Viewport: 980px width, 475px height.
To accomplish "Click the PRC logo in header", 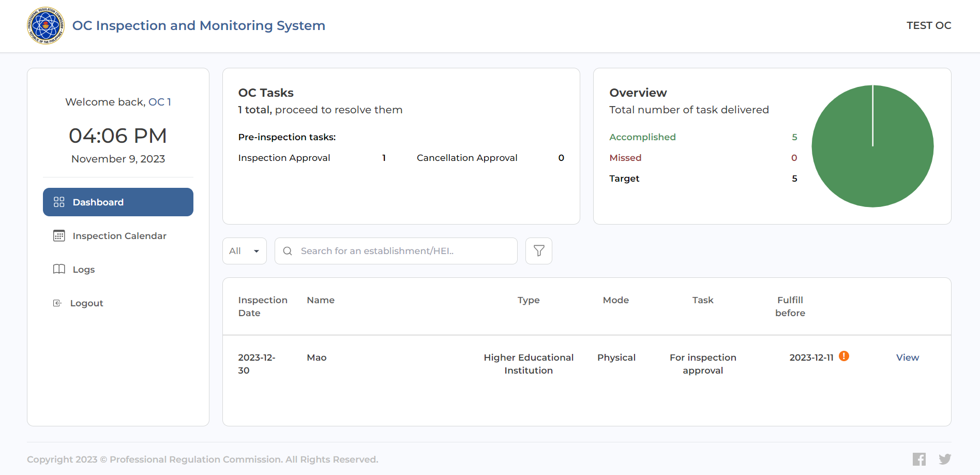I will click(46, 26).
